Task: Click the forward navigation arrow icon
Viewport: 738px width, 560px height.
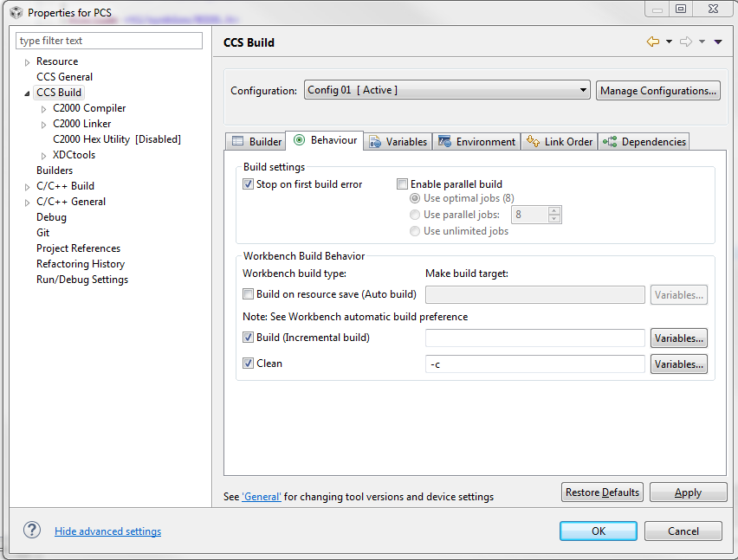Action: [x=685, y=42]
